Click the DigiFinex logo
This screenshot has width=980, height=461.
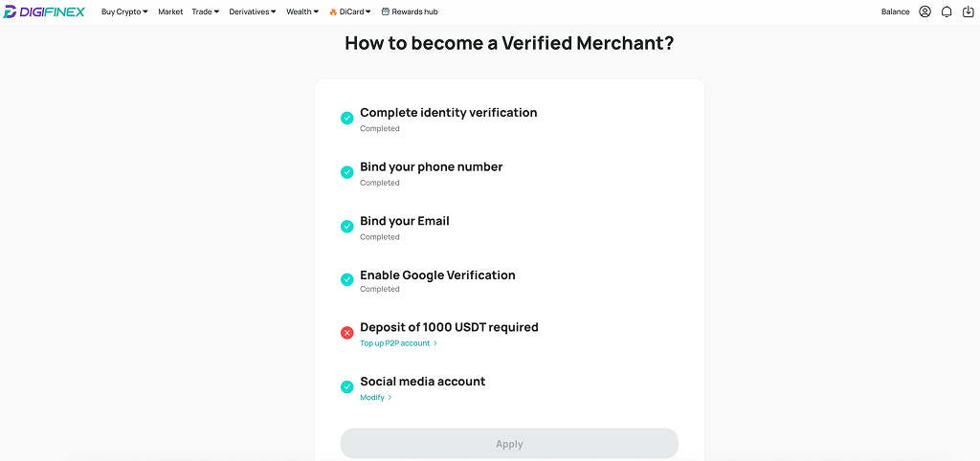[x=43, y=11]
